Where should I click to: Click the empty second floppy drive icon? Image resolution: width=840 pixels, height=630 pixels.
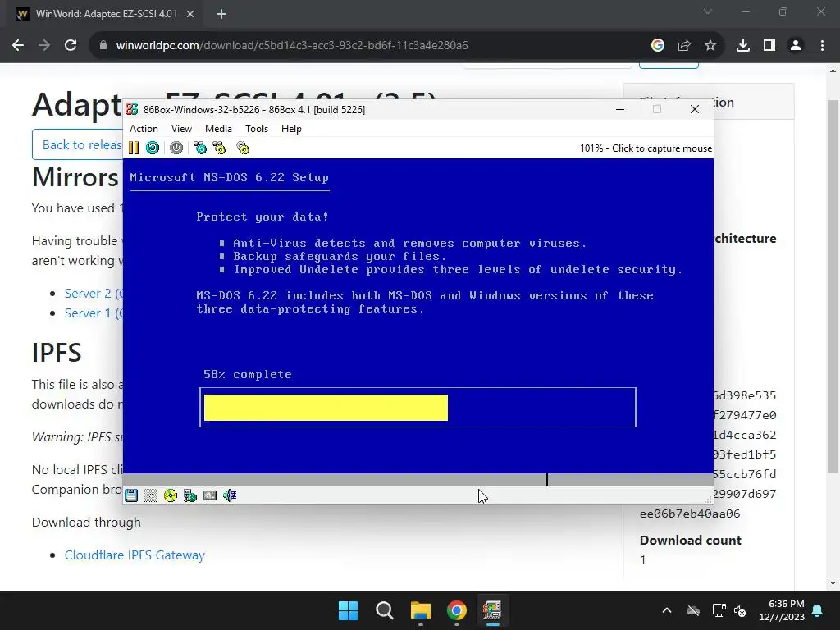[x=151, y=495]
